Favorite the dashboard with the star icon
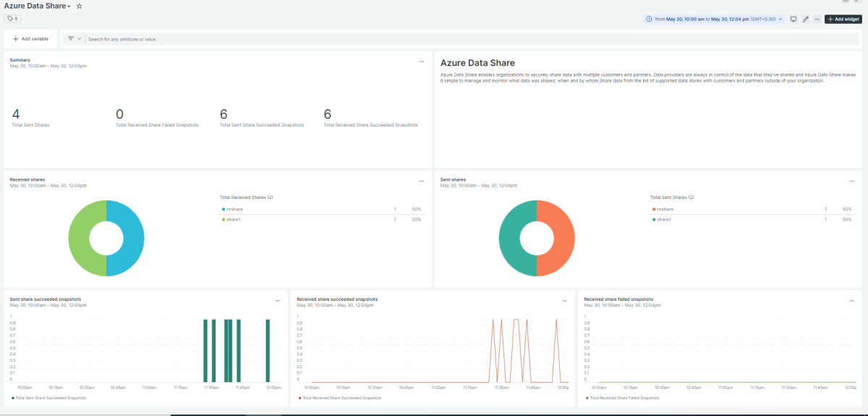The image size is (868, 416). click(79, 6)
